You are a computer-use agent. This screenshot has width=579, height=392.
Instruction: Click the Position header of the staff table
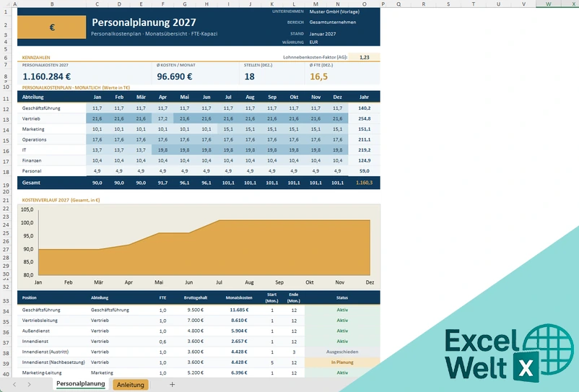point(29,298)
